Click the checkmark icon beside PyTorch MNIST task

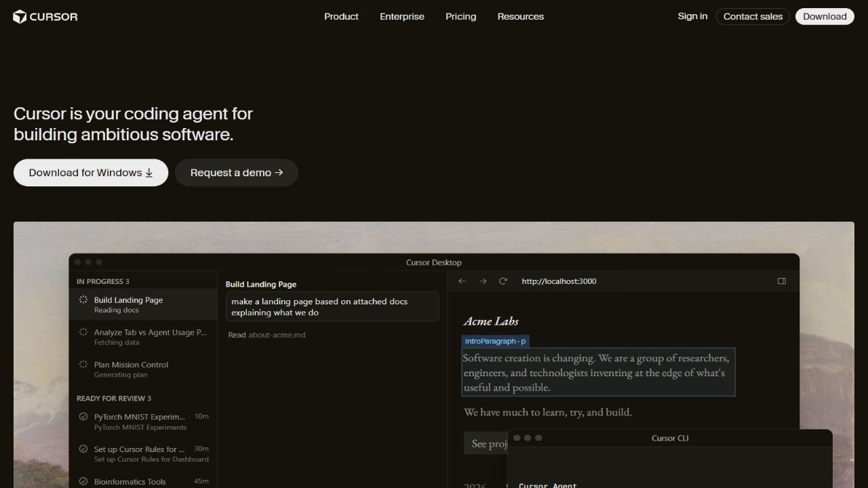[x=83, y=417]
